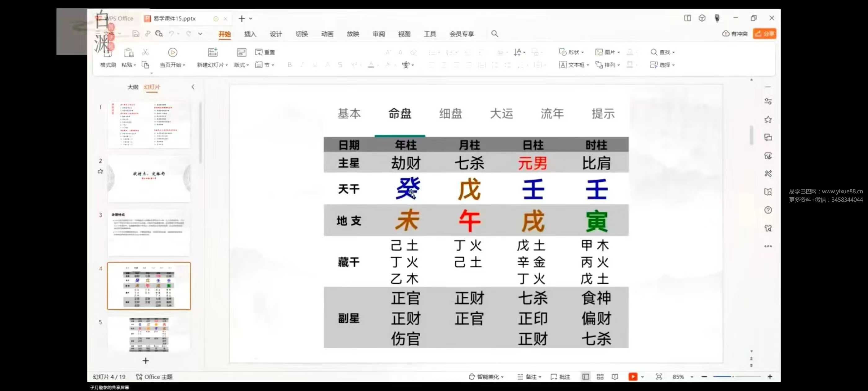Select slide 5 thumbnail
Image resolution: width=868 pixels, height=391 pixels.
coord(148,335)
